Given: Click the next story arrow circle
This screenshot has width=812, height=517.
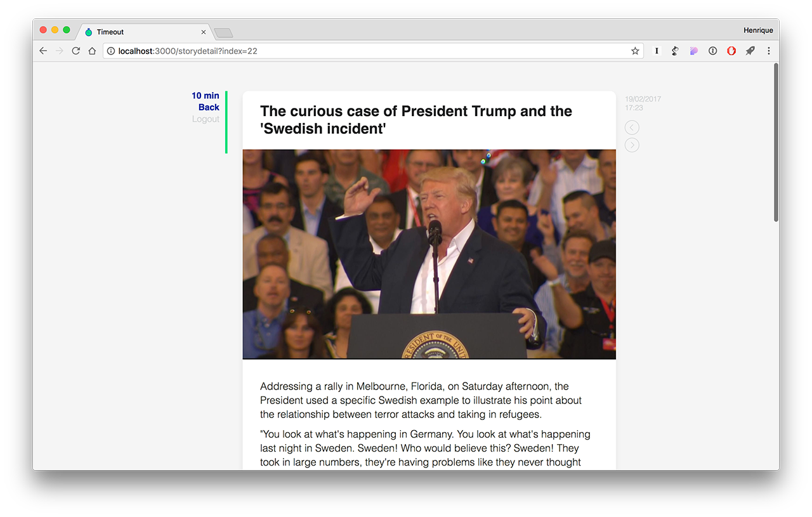Looking at the screenshot, I should click(x=632, y=145).
